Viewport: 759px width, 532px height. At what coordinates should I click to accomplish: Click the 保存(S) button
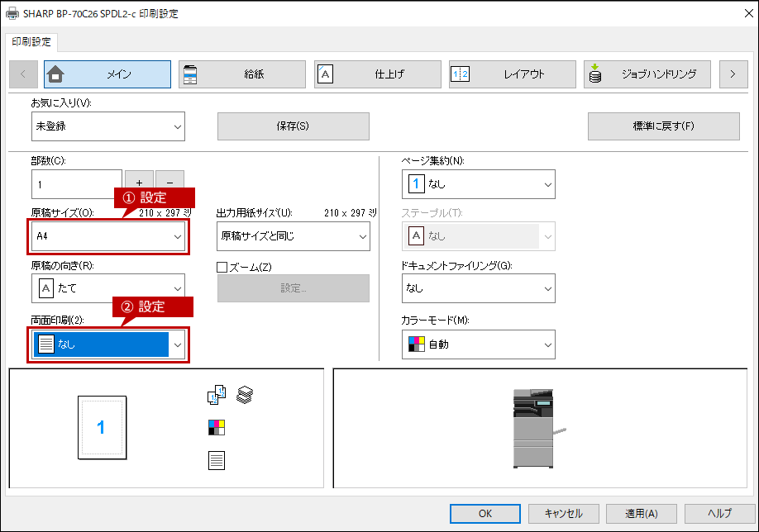(x=294, y=126)
